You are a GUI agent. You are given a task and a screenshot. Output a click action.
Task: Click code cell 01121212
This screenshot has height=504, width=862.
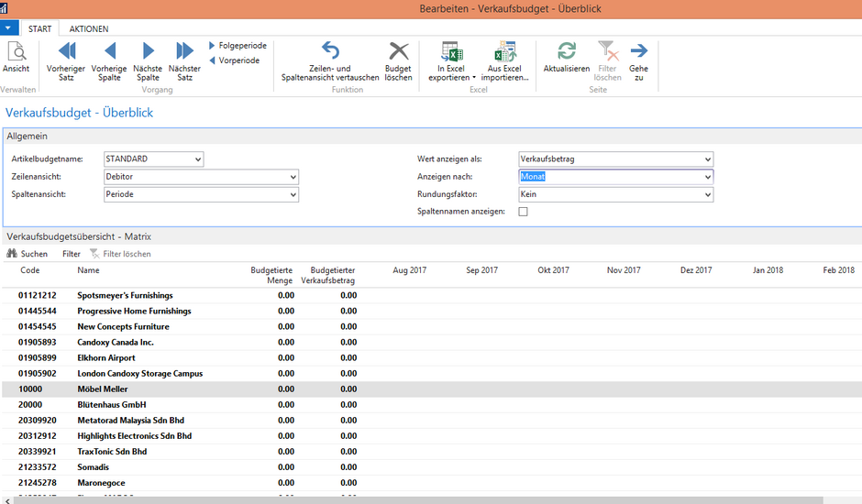point(38,296)
